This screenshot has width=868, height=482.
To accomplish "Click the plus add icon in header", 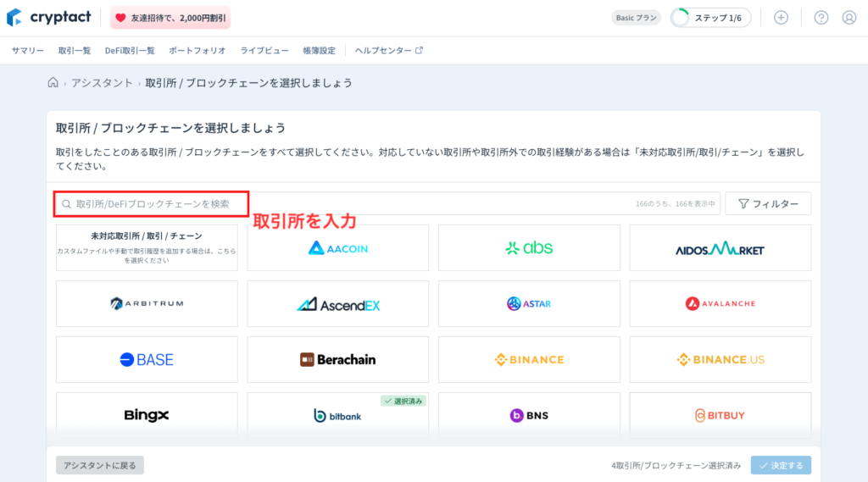I will click(x=781, y=18).
